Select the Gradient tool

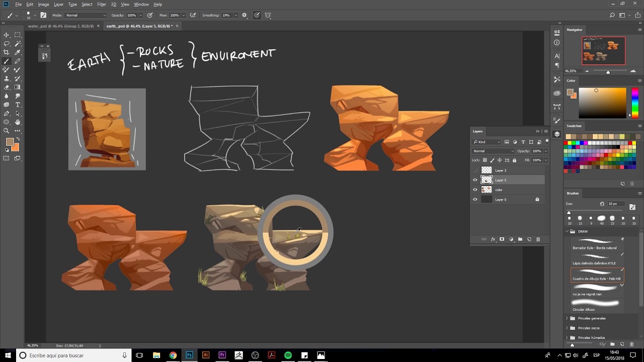click(x=18, y=87)
